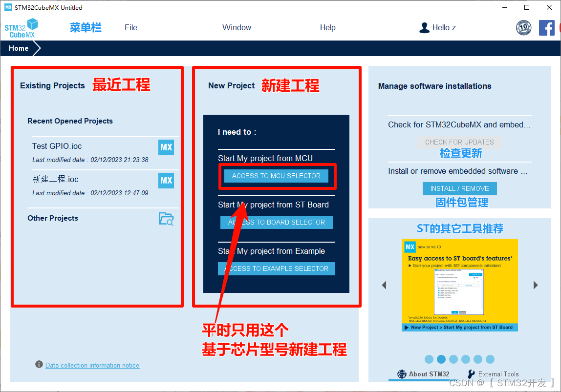Click CHECK FOR UPDATES button
561x392 pixels.
pyautogui.click(x=459, y=142)
